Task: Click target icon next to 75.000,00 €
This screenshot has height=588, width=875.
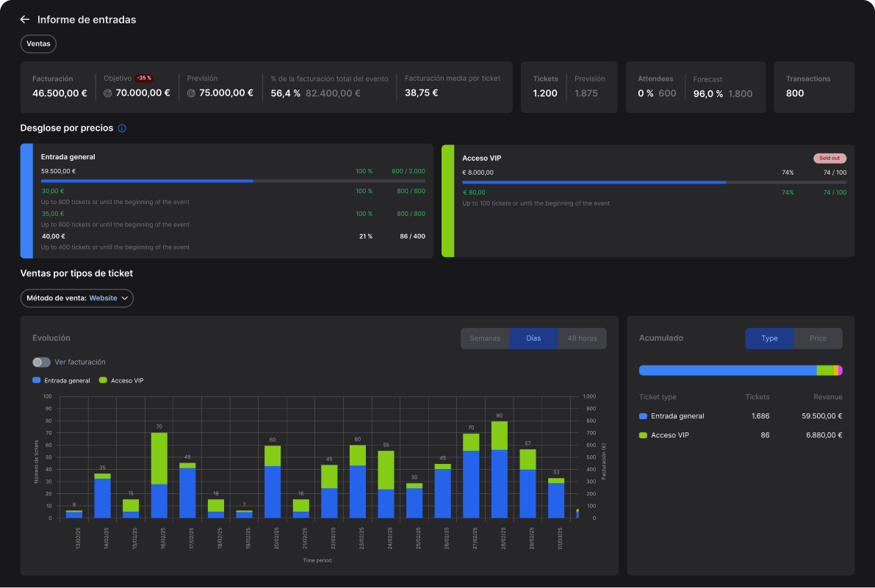Action: coord(192,93)
